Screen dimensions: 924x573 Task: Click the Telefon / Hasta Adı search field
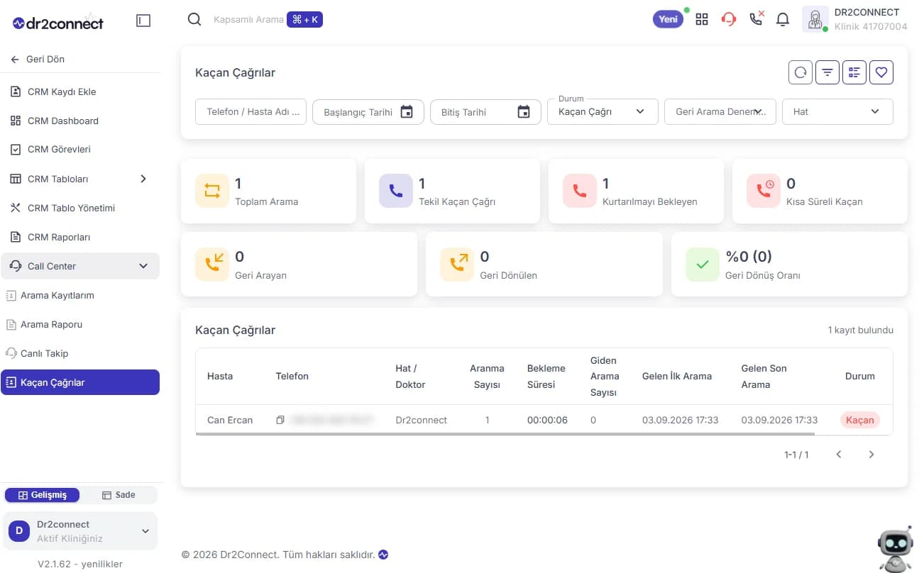[x=251, y=112]
